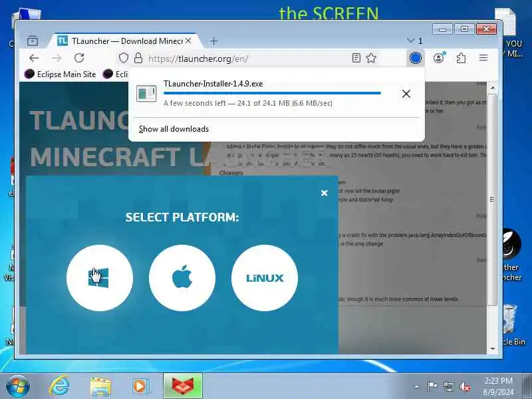Launch Internet Explorer from taskbar
This screenshot has width=532, height=399.
tap(59, 386)
